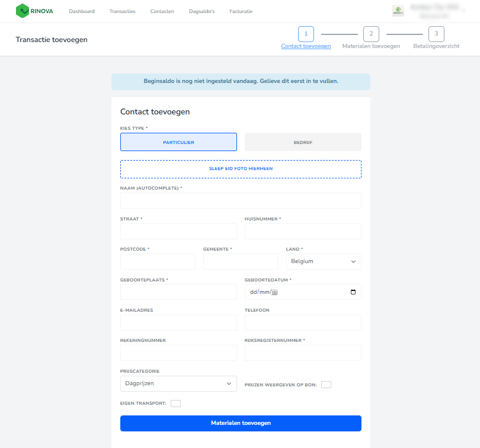
Task: Open the user profile avatar
Action: pos(398,11)
